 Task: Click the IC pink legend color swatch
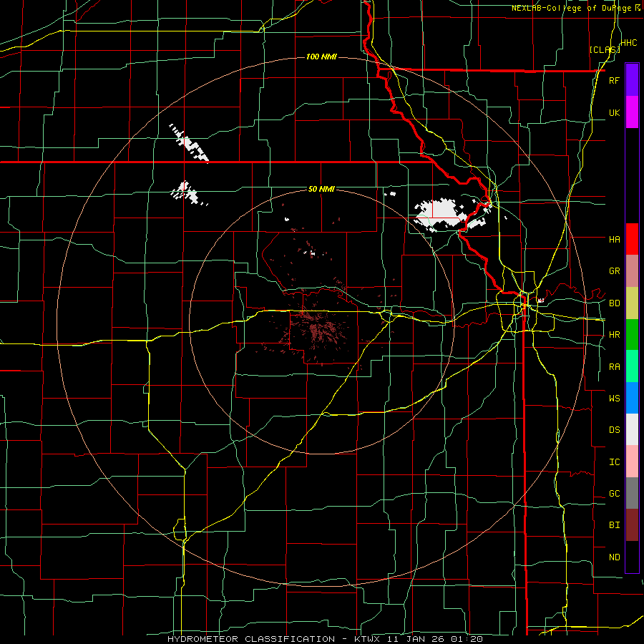tap(632, 462)
